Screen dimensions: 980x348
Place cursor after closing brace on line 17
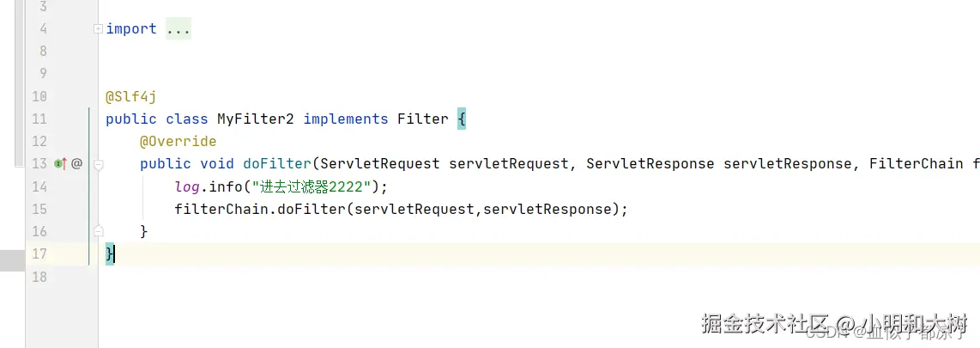[115, 254]
